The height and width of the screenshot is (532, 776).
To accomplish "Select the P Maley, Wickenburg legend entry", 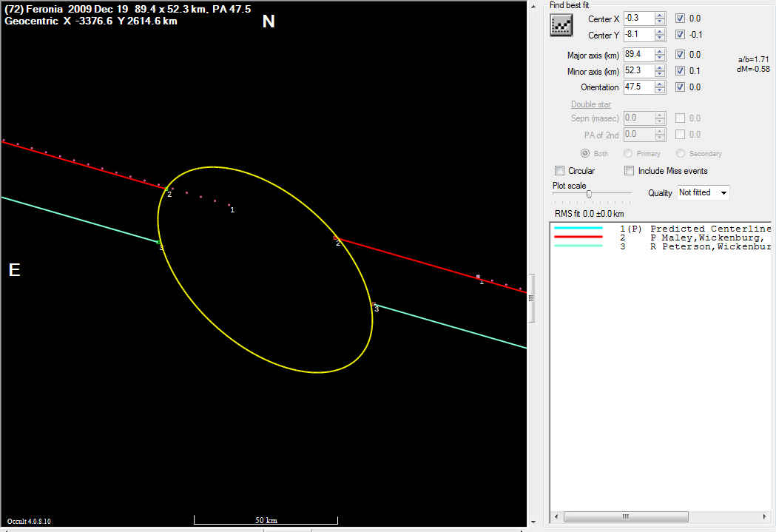I will pyautogui.click(x=662, y=238).
